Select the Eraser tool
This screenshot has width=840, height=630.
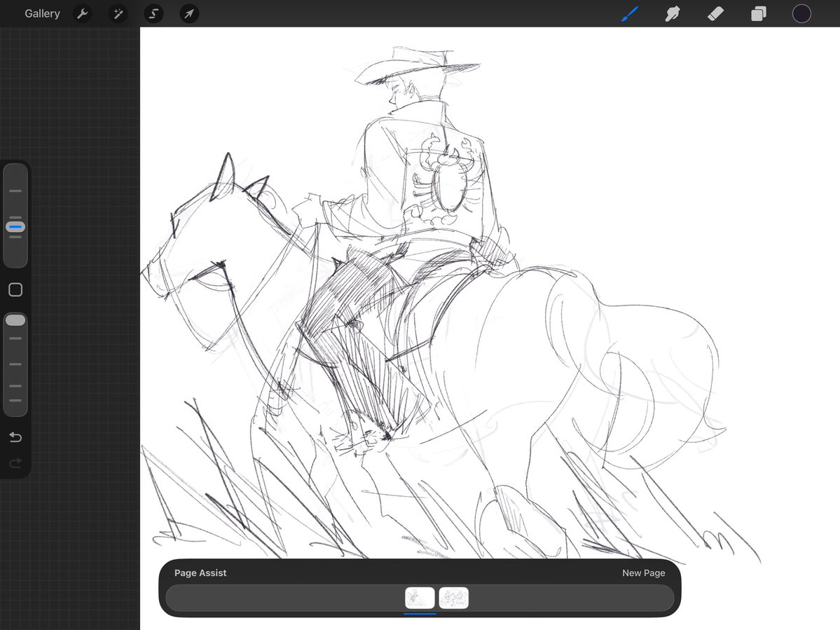(716, 13)
